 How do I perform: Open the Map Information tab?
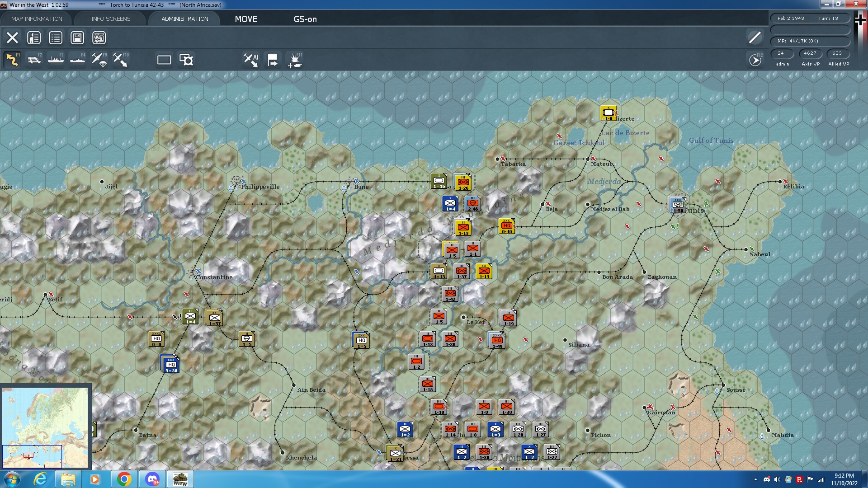coord(37,19)
